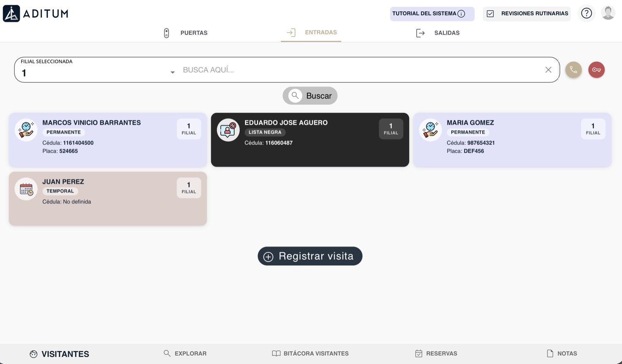Screen dimensions: 622x364
Task: Open the help question mark icon
Action: pyautogui.click(x=586, y=13)
